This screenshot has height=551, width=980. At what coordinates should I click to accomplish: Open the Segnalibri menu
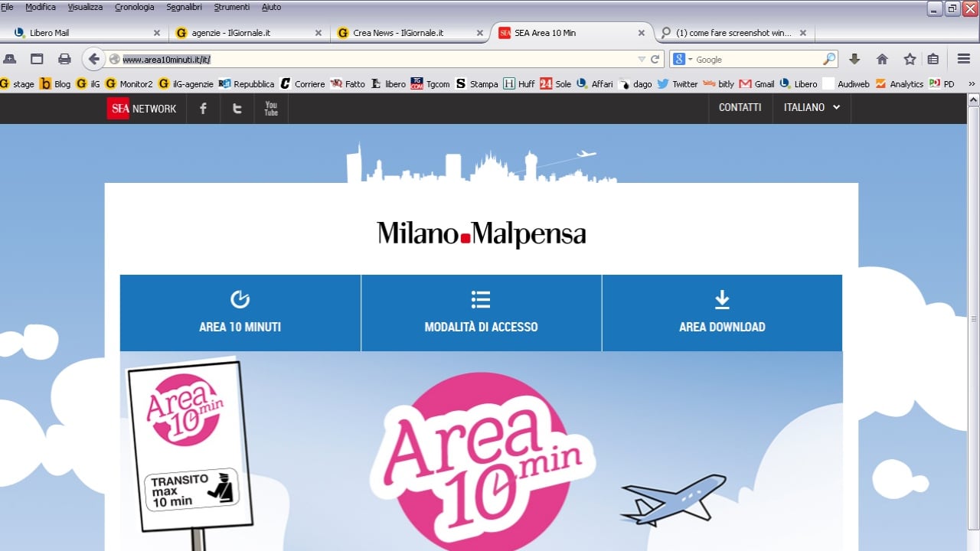click(x=185, y=7)
